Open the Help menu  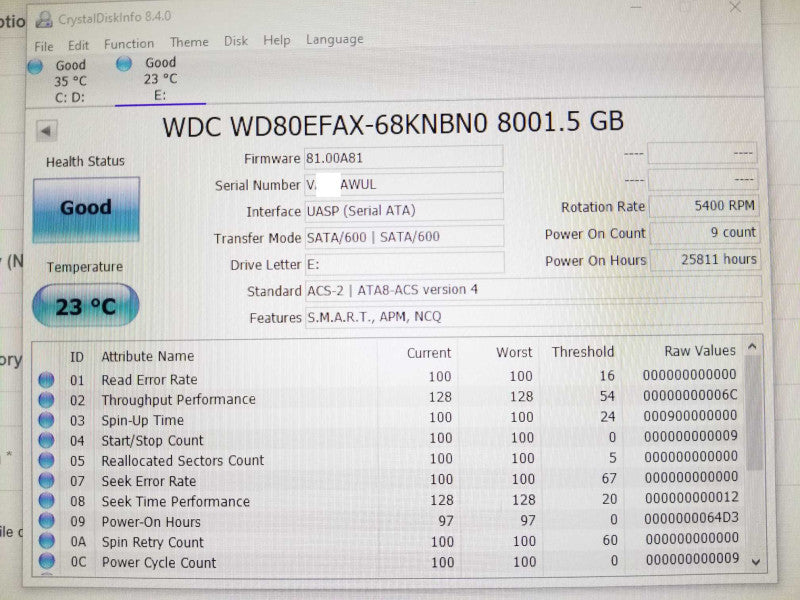coord(277,40)
